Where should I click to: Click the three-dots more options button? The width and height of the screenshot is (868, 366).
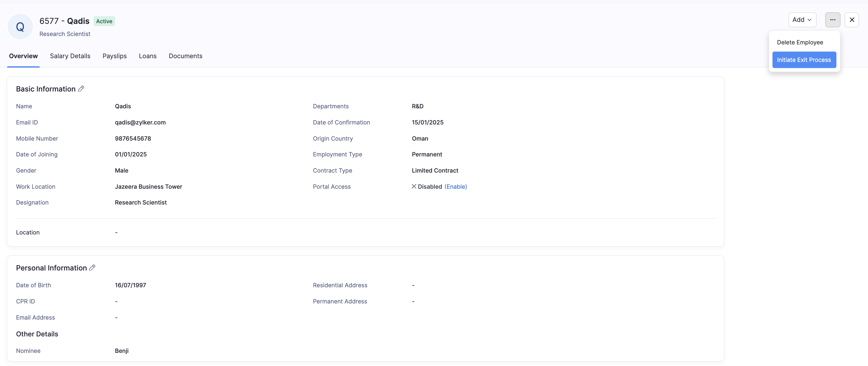click(832, 20)
